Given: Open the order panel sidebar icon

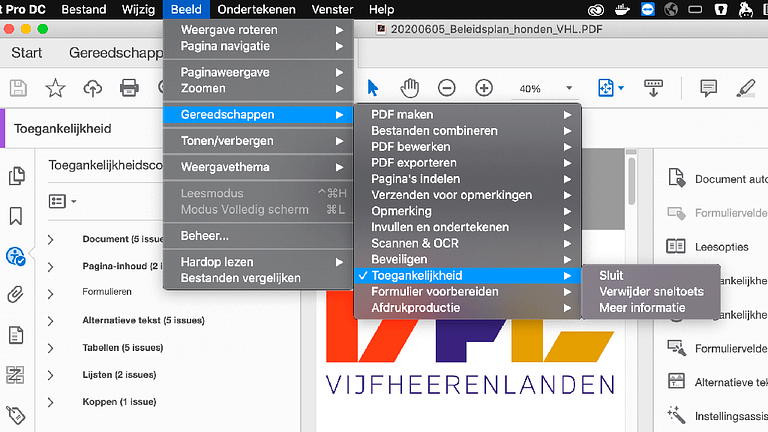Looking at the screenshot, I should point(15,375).
